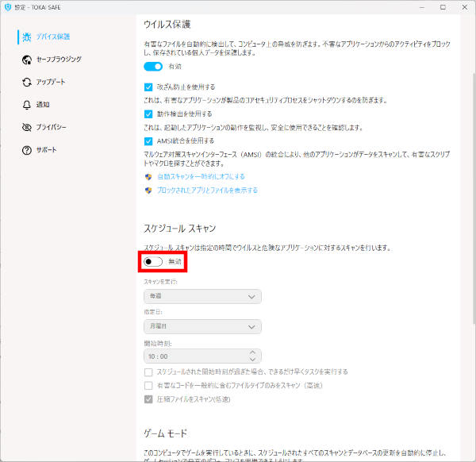Click the TOKAI SAFE shield icon in title bar

(8, 7)
